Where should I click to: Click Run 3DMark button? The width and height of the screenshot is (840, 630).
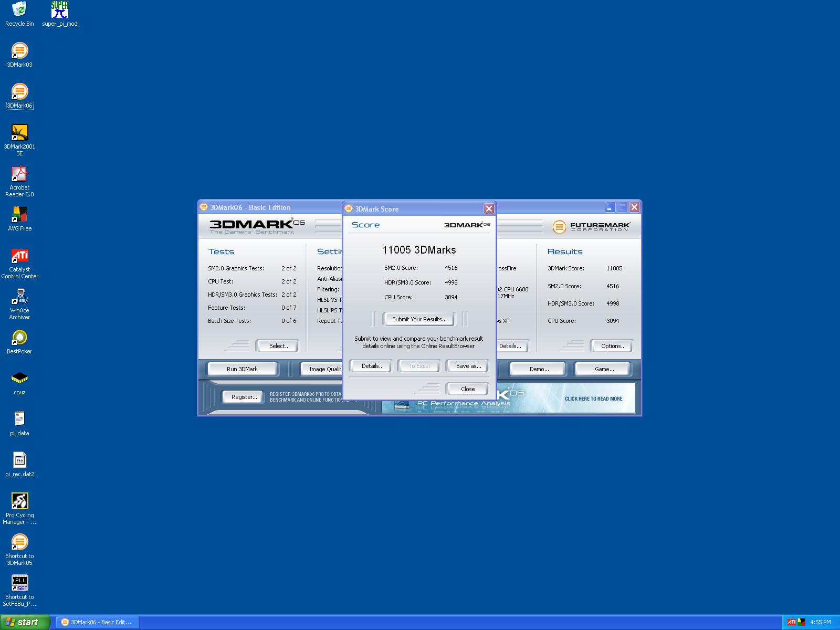click(x=242, y=369)
